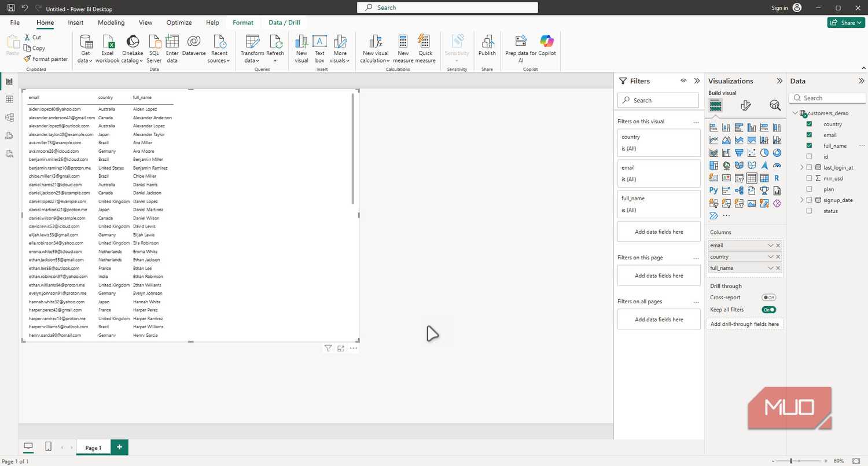868x466 pixels.
Task: Add a new report page
Action: coord(119,447)
